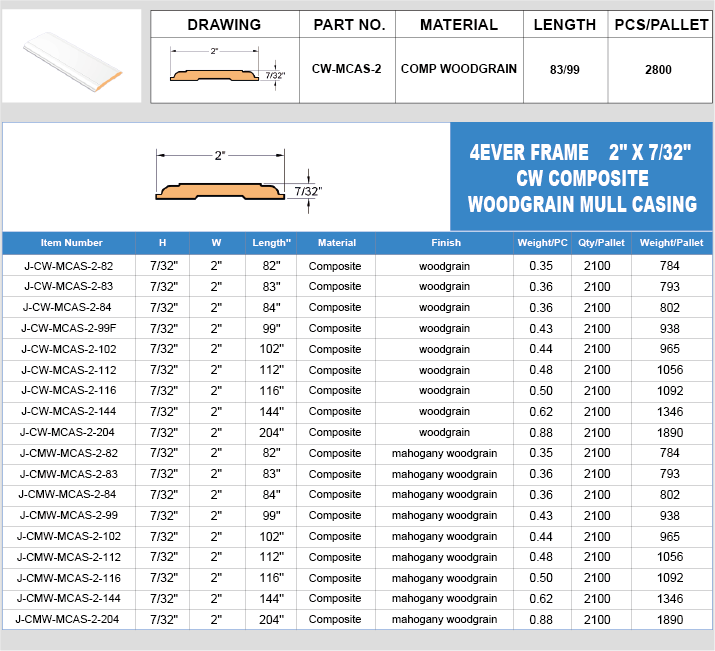715x651 pixels.
Task: Click Composite material in J-CMW-MCAS-2-99 row
Action: (335, 515)
